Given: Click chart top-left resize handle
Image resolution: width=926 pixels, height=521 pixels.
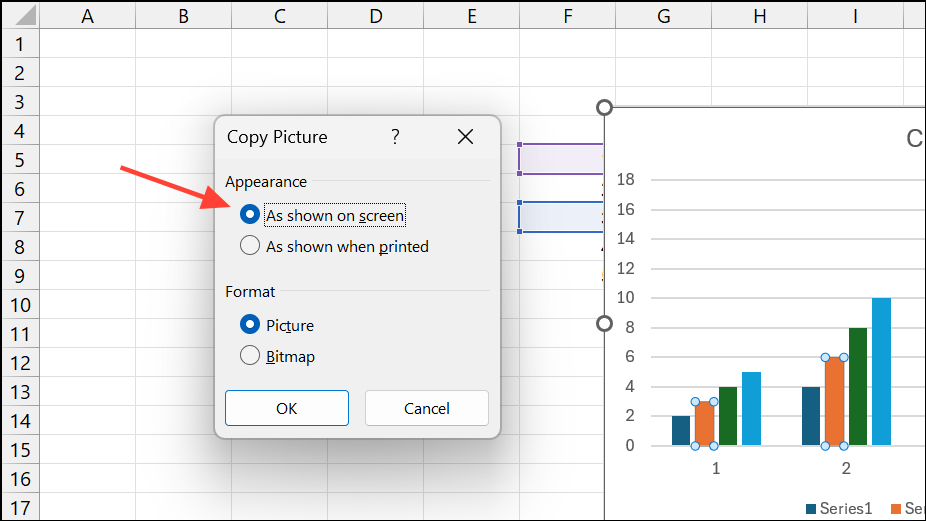Looking at the screenshot, I should pyautogui.click(x=604, y=107).
